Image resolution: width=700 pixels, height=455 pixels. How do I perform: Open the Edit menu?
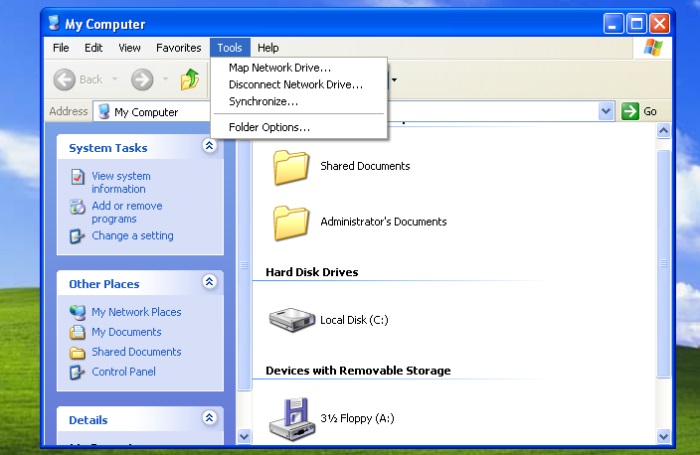click(x=93, y=48)
